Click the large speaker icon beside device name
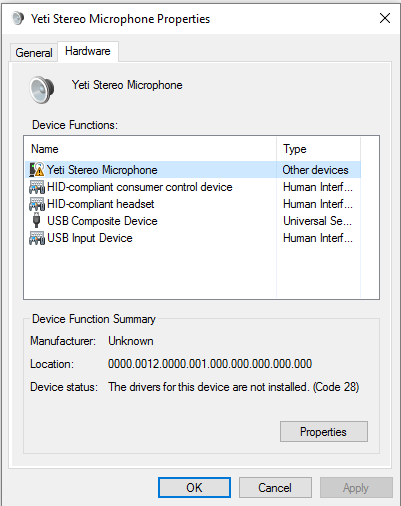 tap(42, 90)
